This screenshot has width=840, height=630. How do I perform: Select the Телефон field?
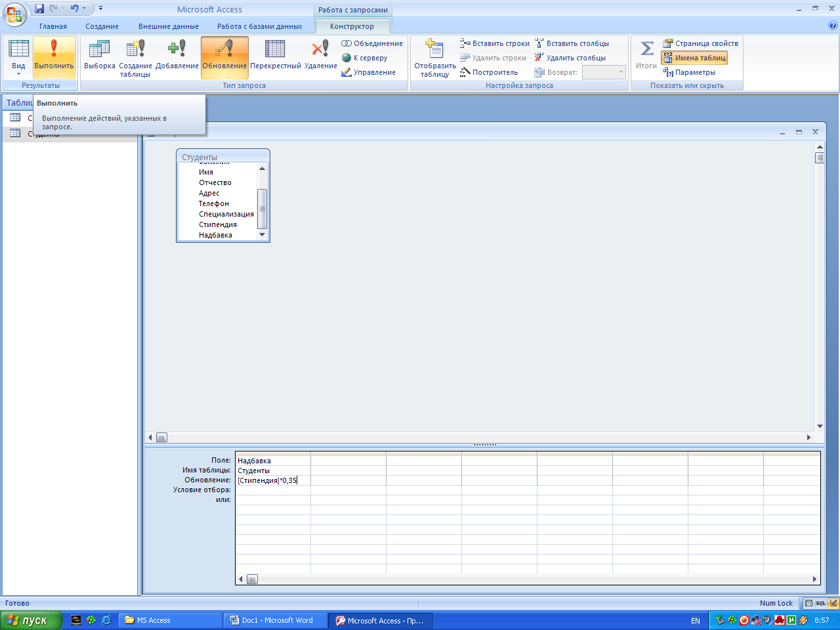click(214, 203)
